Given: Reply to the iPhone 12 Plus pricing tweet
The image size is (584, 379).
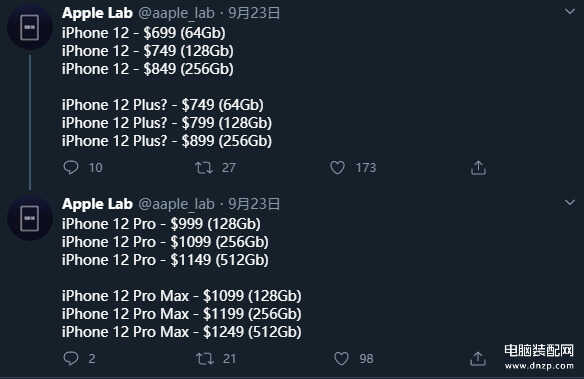Looking at the screenshot, I should 71,168.
